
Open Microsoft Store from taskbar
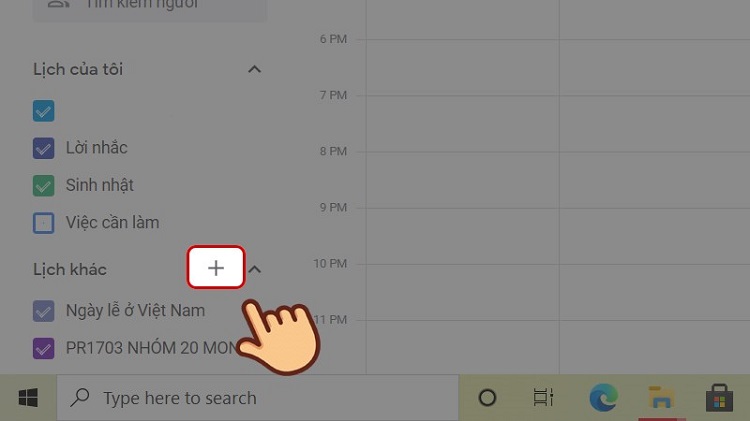pyautogui.click(x=719, y=398)
